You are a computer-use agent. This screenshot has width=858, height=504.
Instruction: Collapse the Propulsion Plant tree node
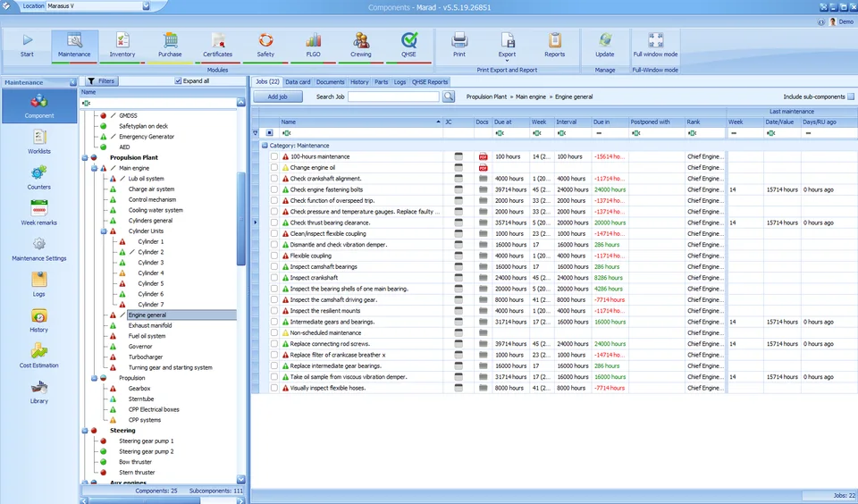point(86,157)
